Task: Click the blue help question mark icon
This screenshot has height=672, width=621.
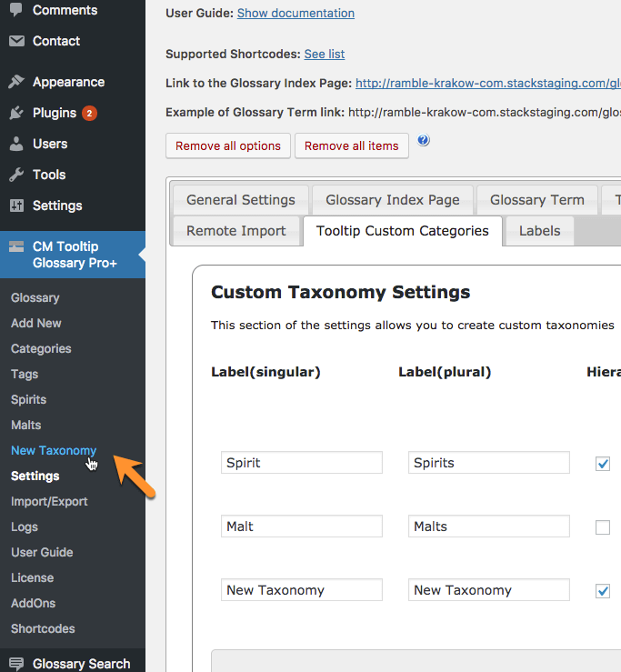Action: tap(424, 141)
